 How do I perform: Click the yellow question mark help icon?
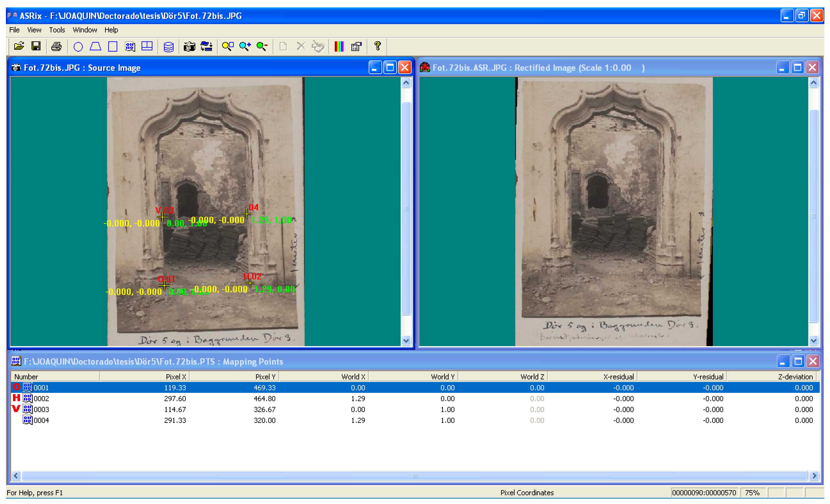click(x=377, y=46)
